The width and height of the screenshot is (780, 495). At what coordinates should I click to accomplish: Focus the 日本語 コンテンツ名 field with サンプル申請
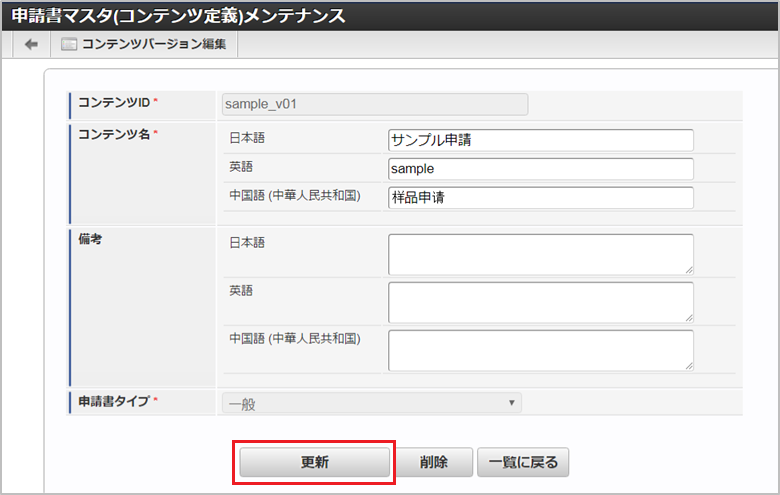pos(540,140)
